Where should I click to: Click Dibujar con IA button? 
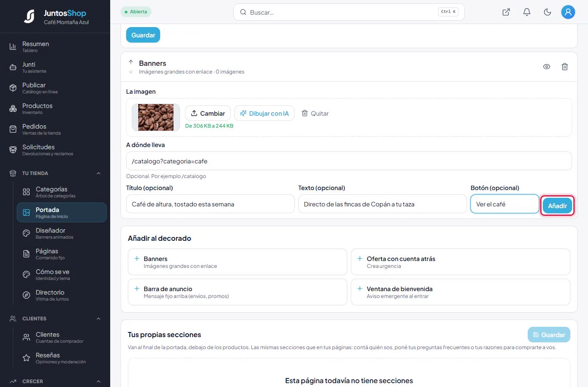tap(264, 113)
